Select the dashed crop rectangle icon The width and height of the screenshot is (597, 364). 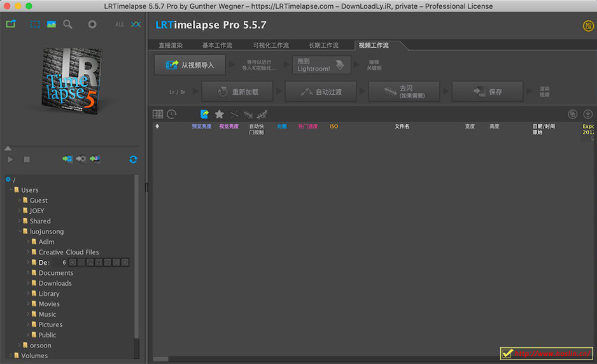tap(35, 24)
